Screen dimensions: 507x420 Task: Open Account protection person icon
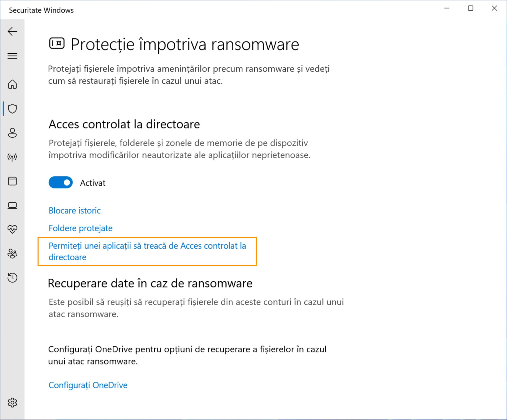click(x=12, y=133)
